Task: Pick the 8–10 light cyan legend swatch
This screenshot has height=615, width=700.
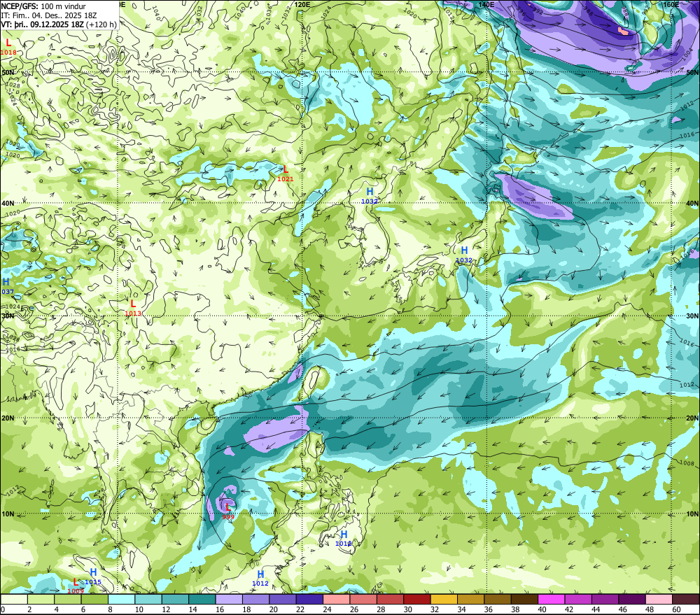Action: click(122, 599)
